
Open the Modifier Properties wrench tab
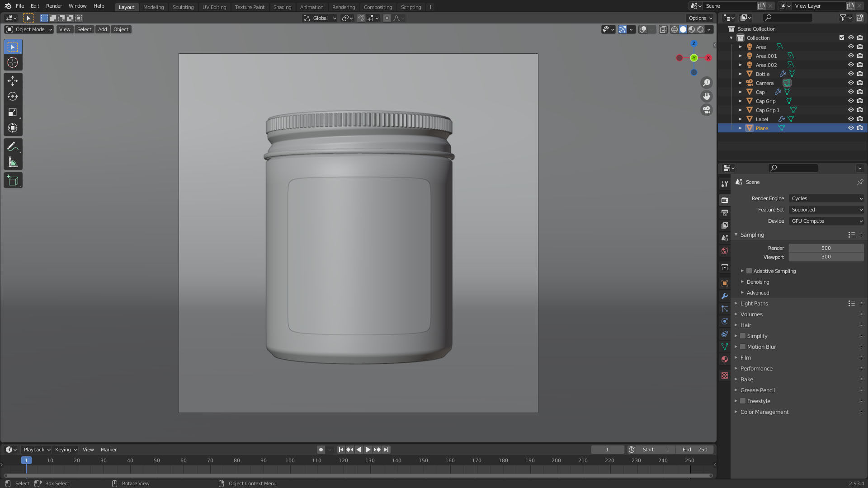pyautogui.click(x=725, y=296)
